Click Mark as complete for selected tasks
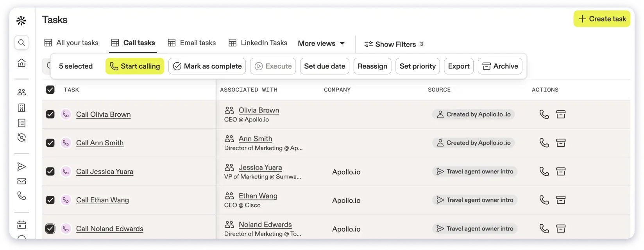The image size is (644, 250). click(207, 66)
